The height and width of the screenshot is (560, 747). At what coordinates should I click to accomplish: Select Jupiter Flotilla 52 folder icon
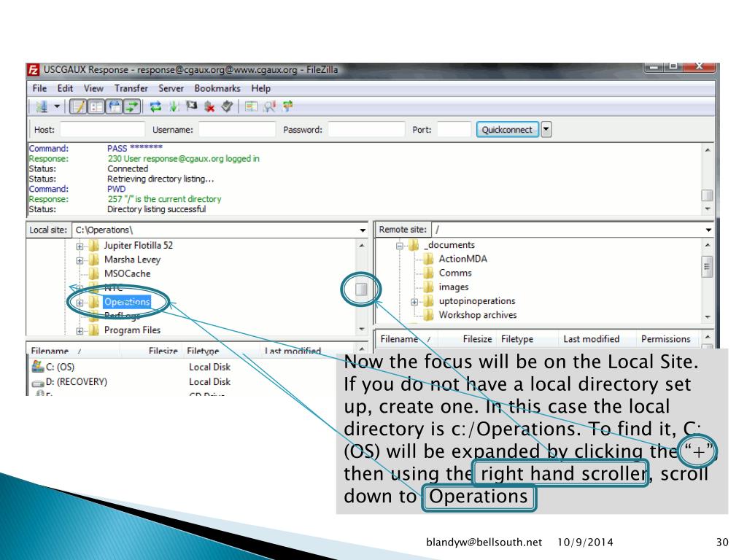(94, 245)
